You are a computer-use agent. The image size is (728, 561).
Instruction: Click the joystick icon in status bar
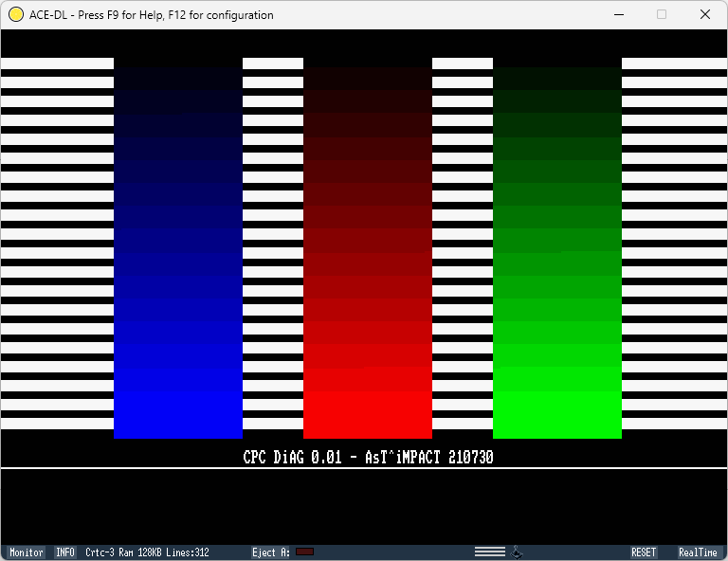coord(517,552)
